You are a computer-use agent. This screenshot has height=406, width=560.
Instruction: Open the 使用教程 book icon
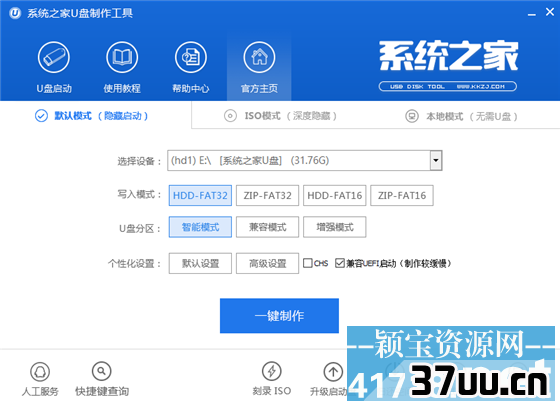(122, 57)
